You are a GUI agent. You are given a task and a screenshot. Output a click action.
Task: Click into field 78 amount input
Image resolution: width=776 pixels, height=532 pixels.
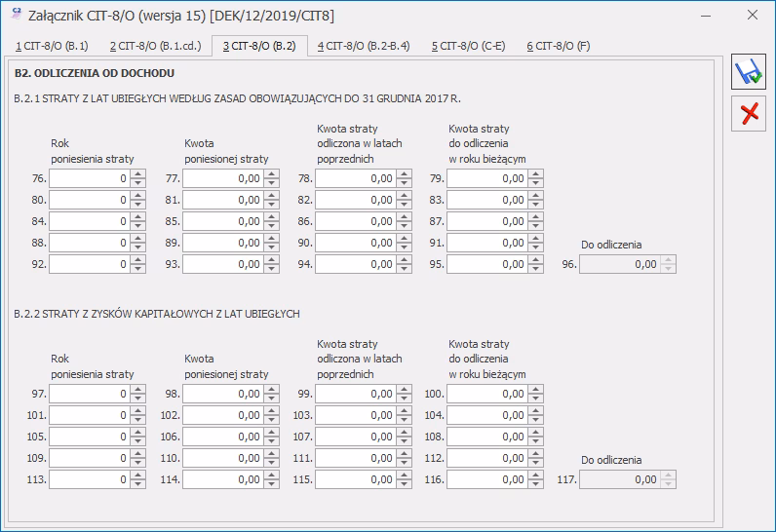(354, 178)
